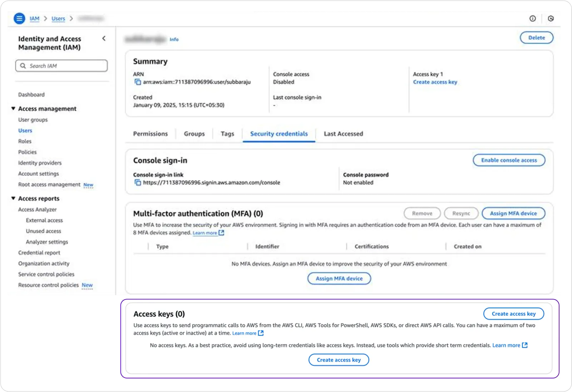Open the Last Accessed tab
The width and height of the screenshot is (572, 392).
pyautogui.click(x=344, y=134)
